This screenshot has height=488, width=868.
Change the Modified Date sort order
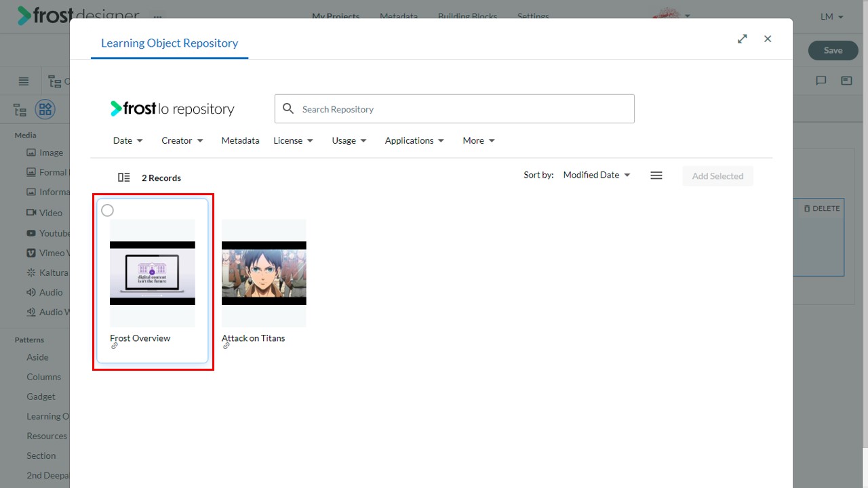[597, 175]
